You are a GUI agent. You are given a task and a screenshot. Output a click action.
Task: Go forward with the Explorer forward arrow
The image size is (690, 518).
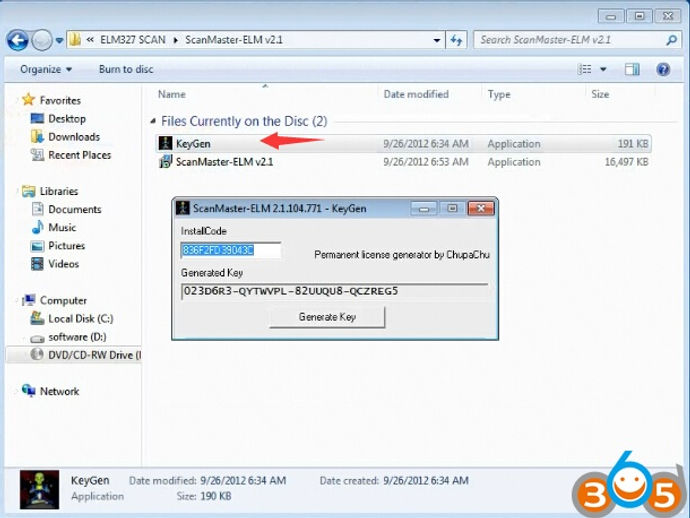(x=43, y=40)
